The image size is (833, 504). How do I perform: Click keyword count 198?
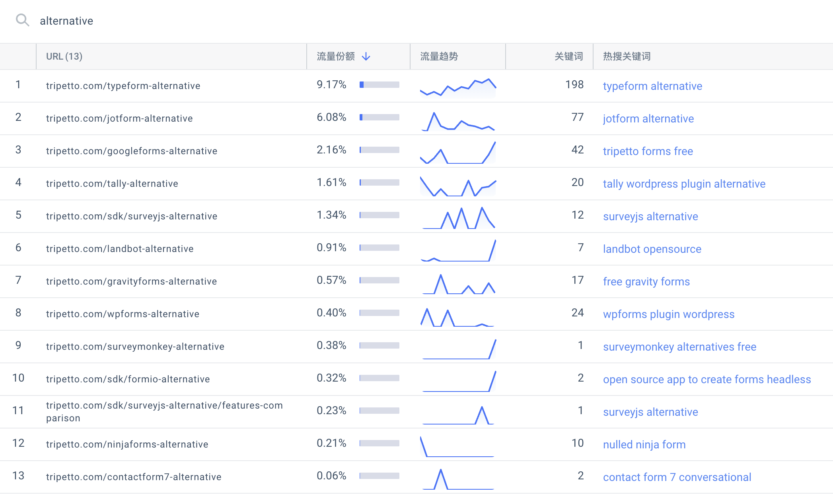point(574,85)
